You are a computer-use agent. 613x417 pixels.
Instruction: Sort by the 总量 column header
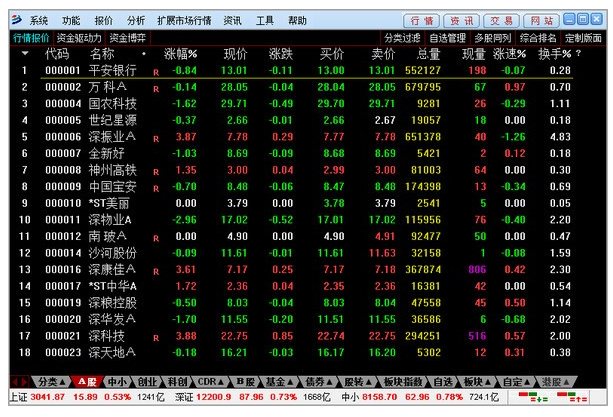coord(428,54)
